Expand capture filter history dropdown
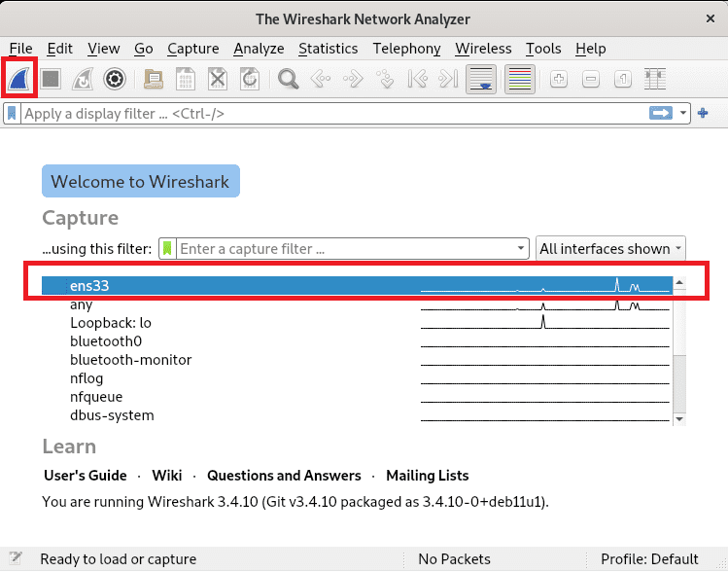Image resolution: width=728 pixels, height=572 pixels. click(x=521, y=249)
